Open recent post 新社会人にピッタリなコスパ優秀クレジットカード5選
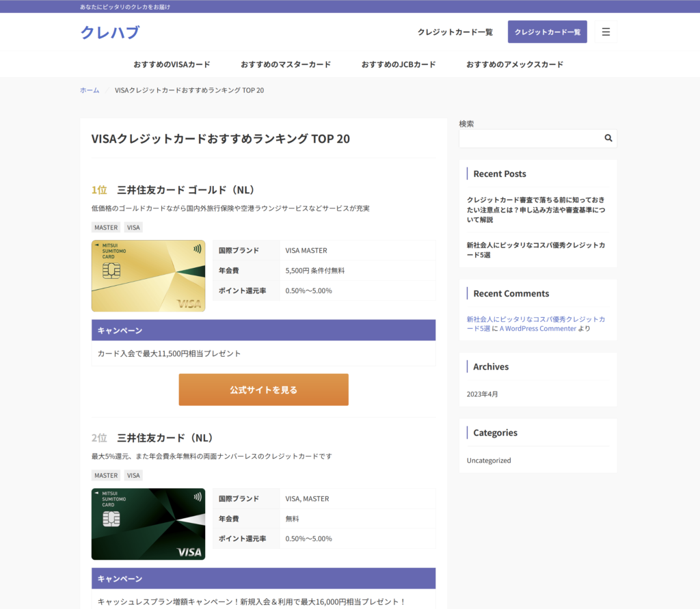Viewport: 700px width, 609px height. [536, 250]
